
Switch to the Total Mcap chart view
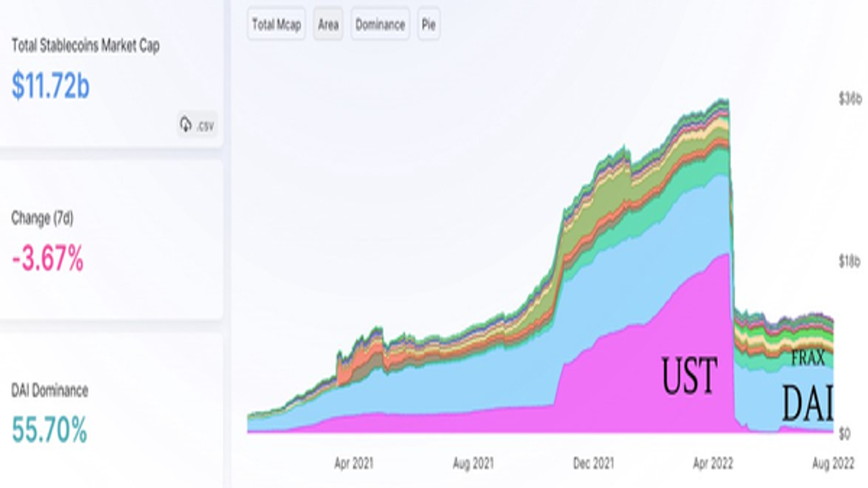coord(277,24)
